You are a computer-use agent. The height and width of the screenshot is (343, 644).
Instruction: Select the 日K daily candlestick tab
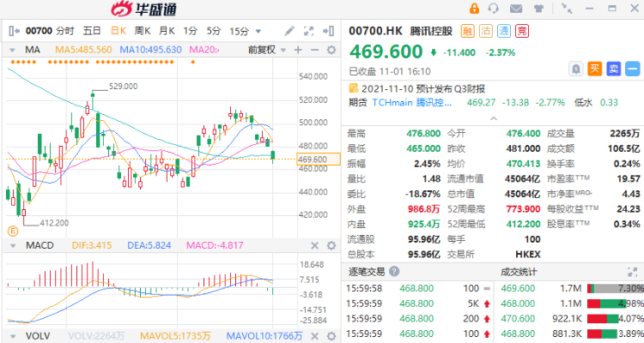point(118,31)
